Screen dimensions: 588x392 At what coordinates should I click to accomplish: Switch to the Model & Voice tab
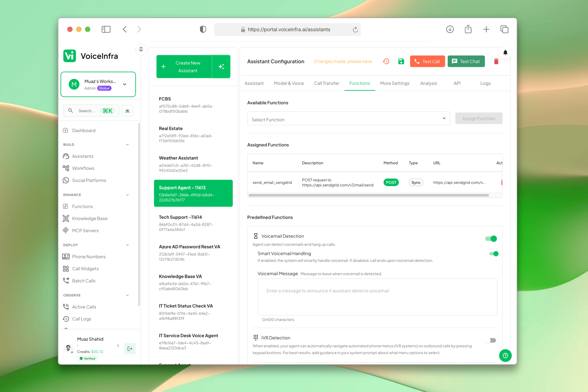click(289, 83)
